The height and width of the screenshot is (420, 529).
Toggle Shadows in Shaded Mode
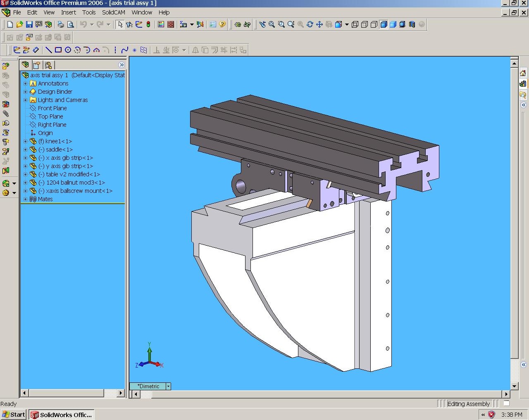click(x=402, y=25)
